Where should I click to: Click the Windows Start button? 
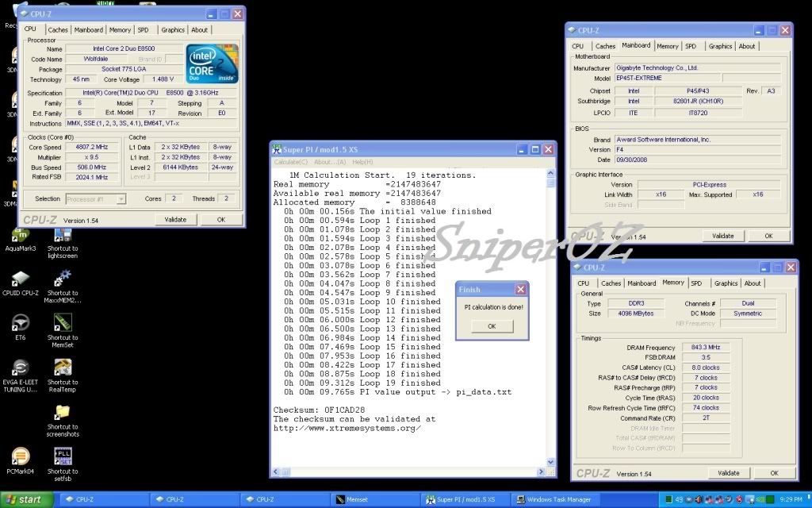[x=26, y=500]
